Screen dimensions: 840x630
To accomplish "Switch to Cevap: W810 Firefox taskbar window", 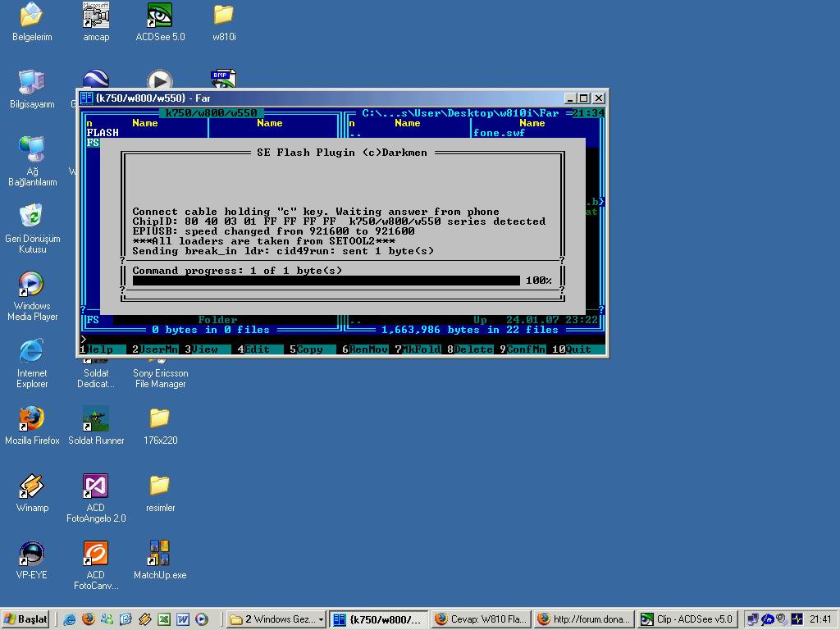I will [481, 619].
